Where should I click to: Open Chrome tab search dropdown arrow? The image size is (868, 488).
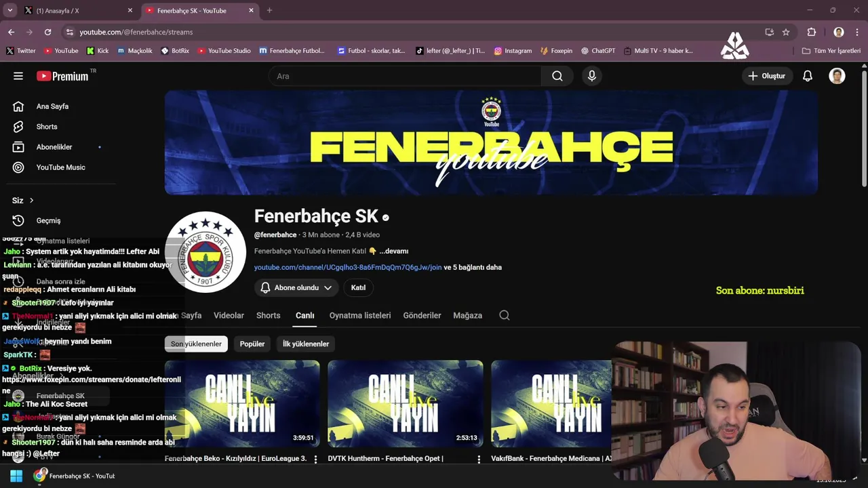pos(10,10)
